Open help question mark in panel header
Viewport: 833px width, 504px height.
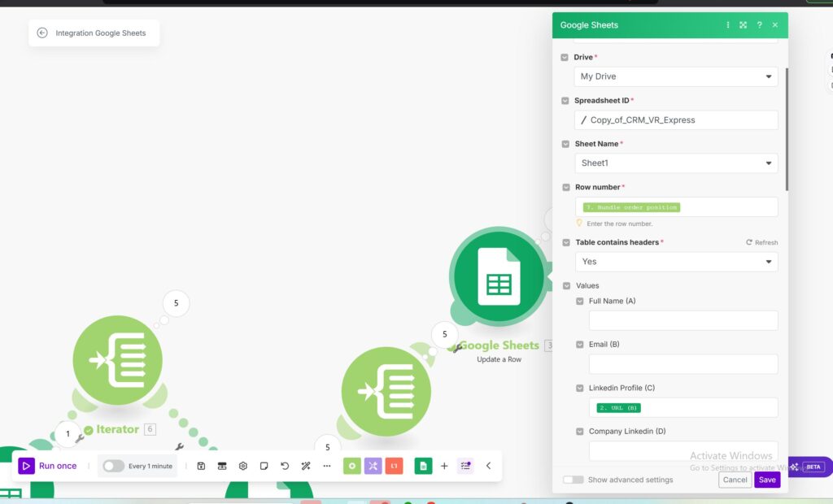[x=759, y=25]
